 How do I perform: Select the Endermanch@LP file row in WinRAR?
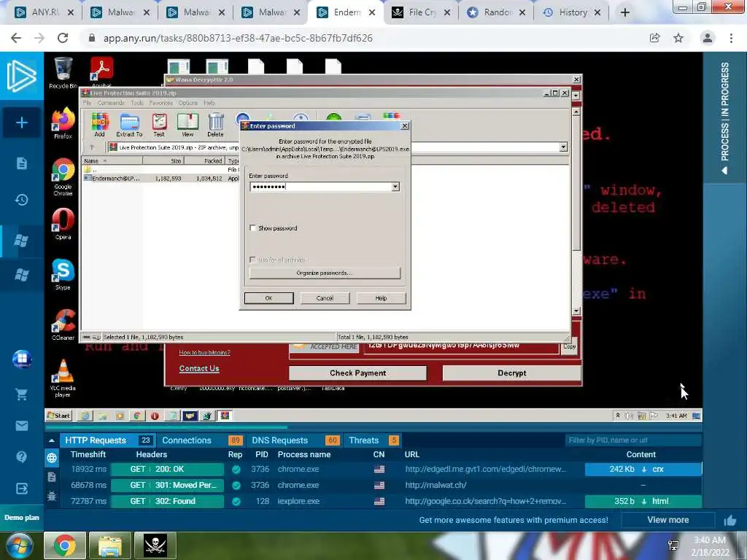pos(160,178)
